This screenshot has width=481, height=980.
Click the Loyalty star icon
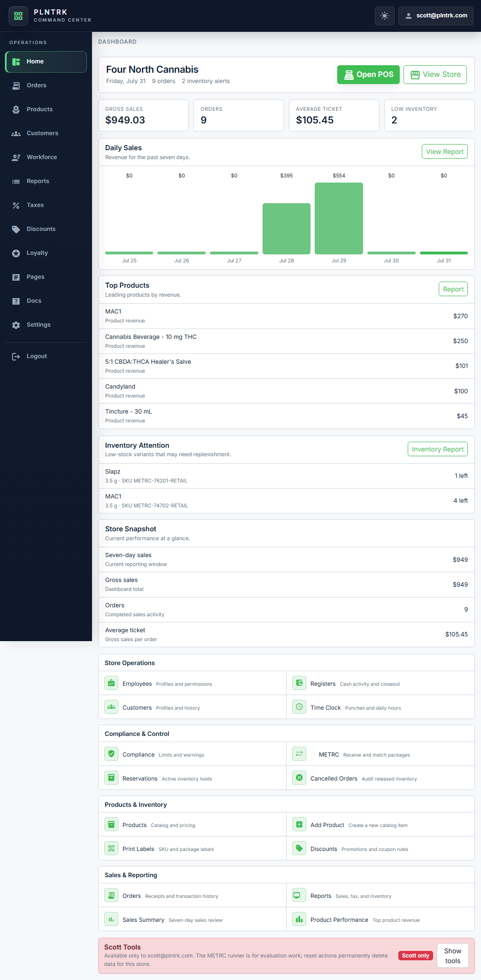(x=16, y=253)
